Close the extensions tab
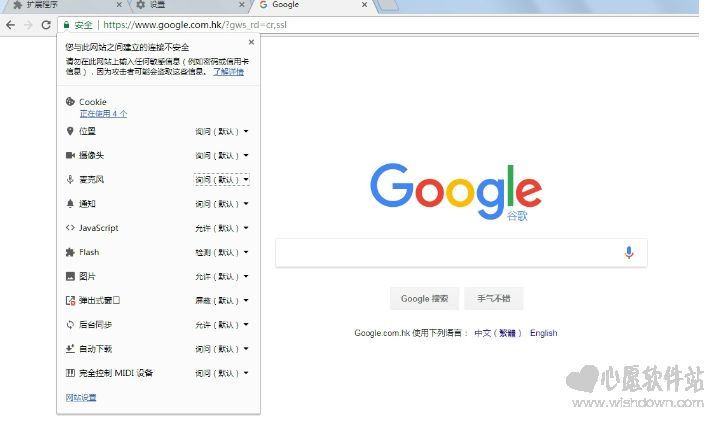The image size is (726, 423). tap(119, 5)
